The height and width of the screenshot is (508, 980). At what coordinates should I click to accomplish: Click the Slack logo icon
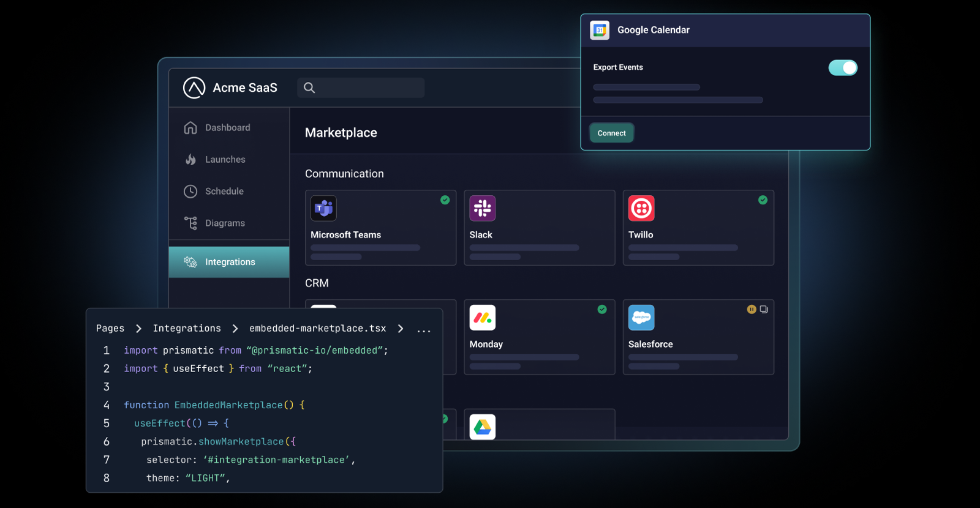point(483,208)
